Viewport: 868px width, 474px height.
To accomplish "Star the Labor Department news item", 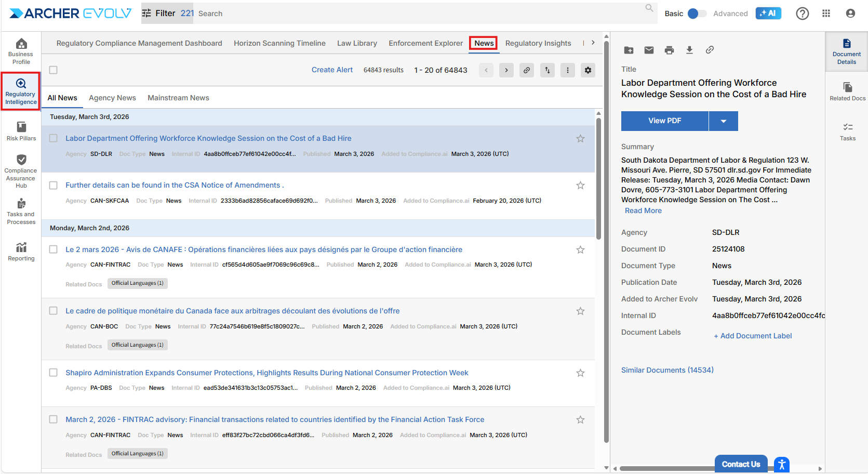I will point(580,139).
